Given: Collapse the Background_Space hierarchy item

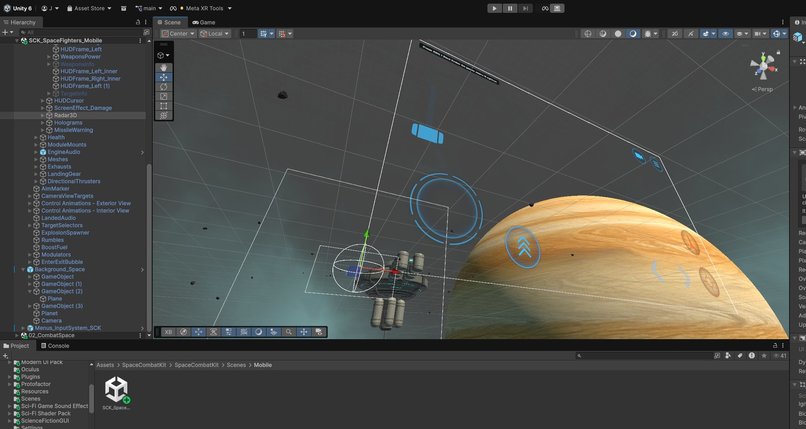Looking at the screenshot, I should tap(23, 269).
